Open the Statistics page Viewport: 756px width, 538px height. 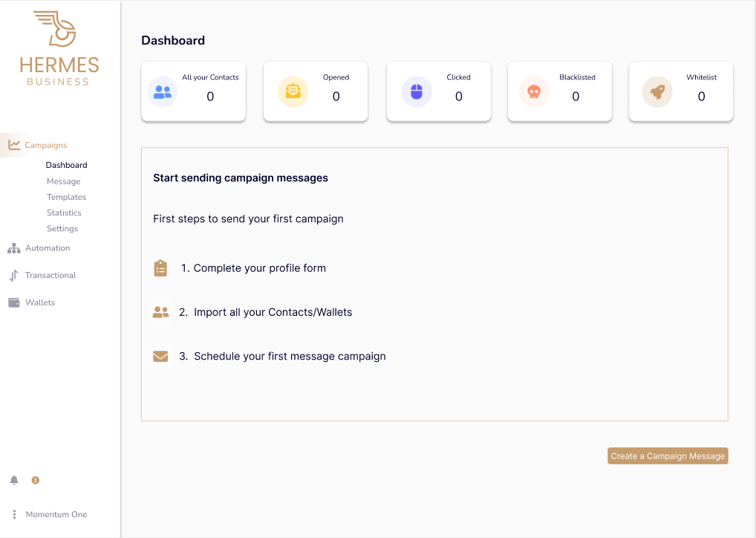click(x=64, y=213)
